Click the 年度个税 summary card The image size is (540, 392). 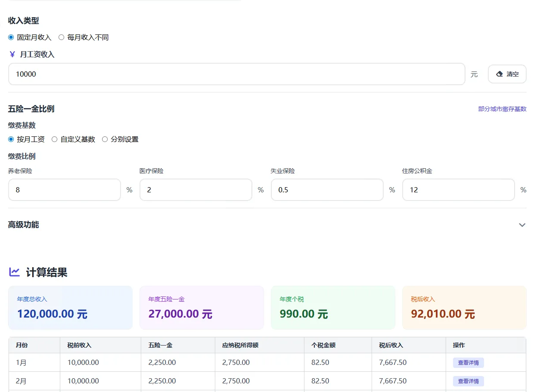click(x=333, y=308)
